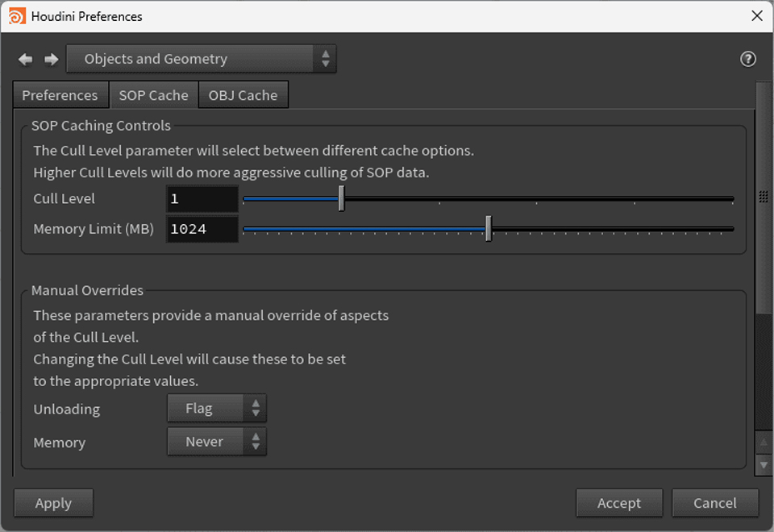Click the Cancel button
The image size is (774, 532).
714,502
